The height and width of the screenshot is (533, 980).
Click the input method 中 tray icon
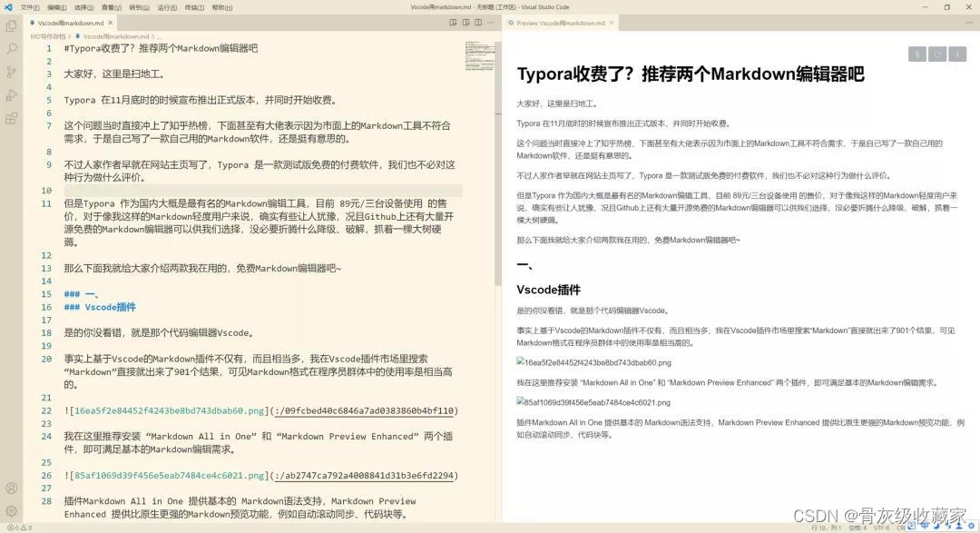pyautogui.click(x=925, y=526)
